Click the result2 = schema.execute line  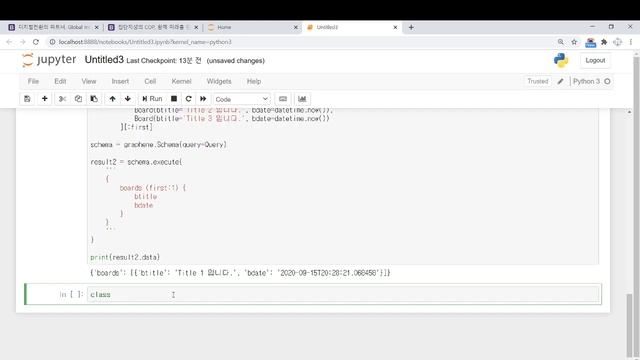[136, 162]
